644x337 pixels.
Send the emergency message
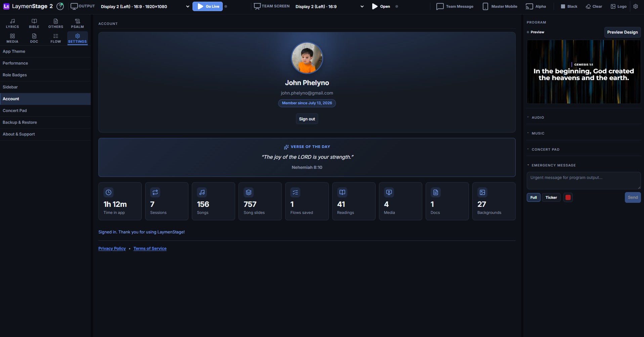pos(633,197)
